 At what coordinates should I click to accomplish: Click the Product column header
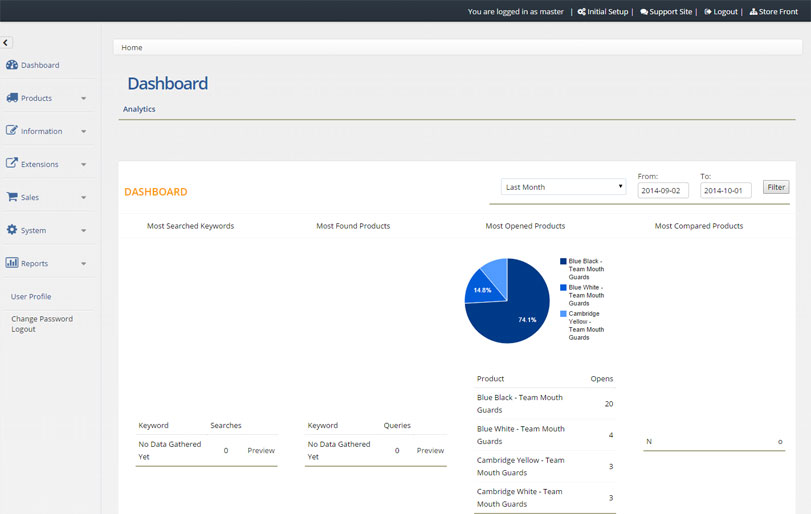click(490, 379)
